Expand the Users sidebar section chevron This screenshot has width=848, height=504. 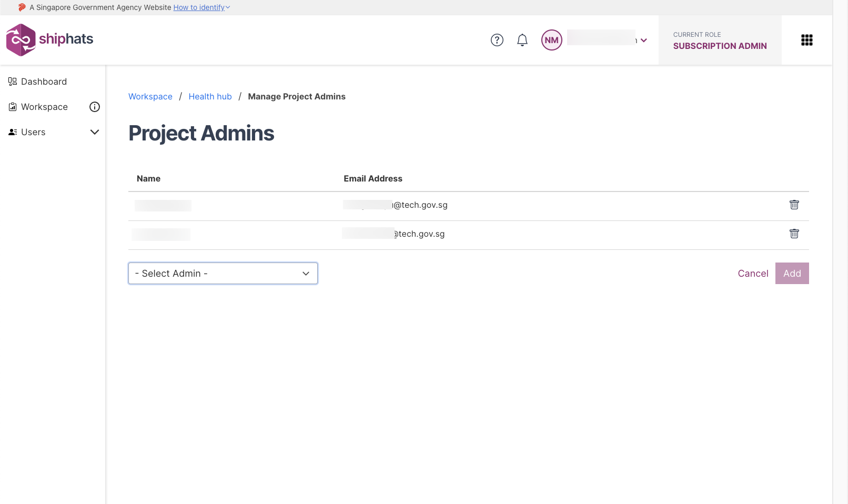(95, 132)
